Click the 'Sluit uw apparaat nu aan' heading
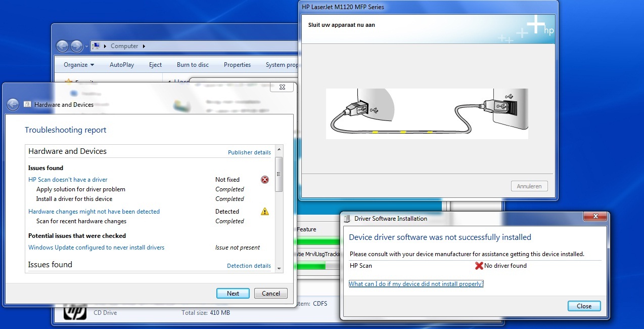The image size is (644, 329). tap(342, 25)
